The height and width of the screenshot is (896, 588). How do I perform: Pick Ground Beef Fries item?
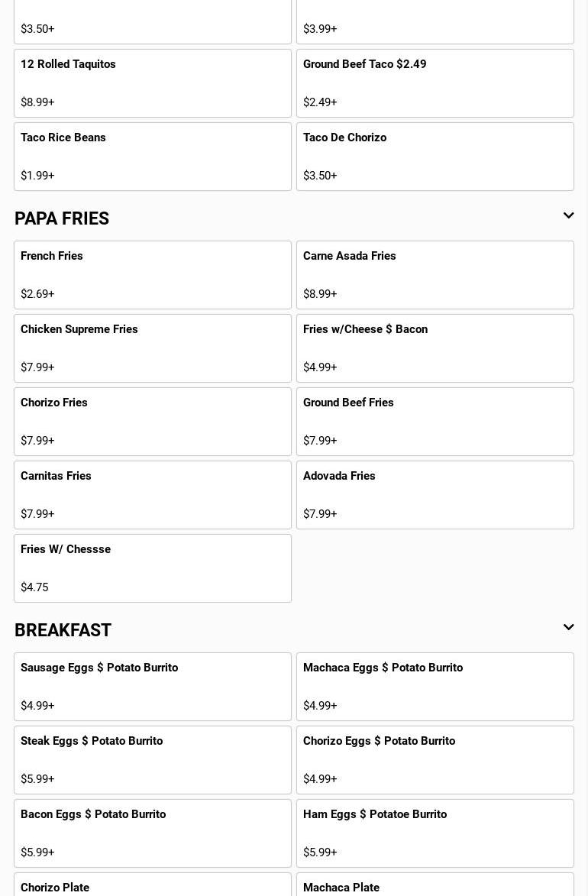point(435,422)
